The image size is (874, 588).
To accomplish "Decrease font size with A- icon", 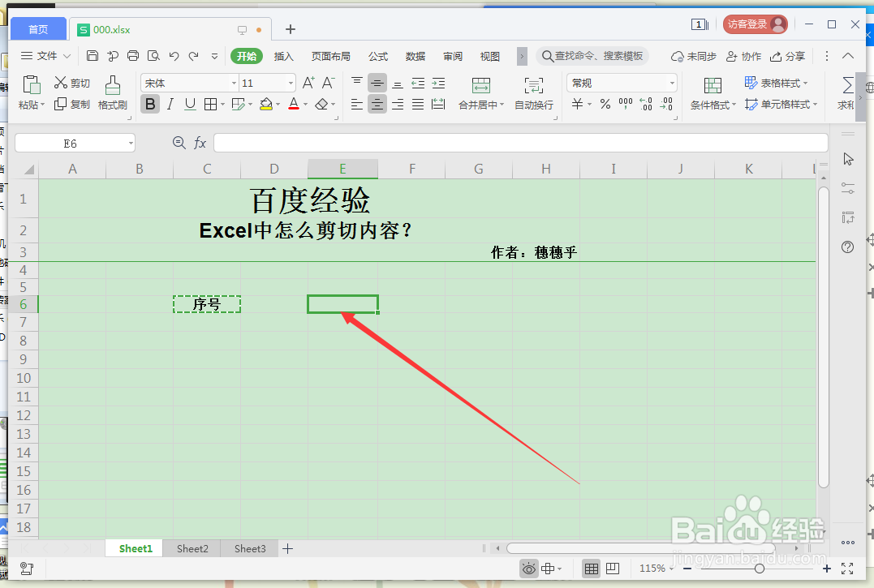I will pyautogui.click(x=329, y=83).
